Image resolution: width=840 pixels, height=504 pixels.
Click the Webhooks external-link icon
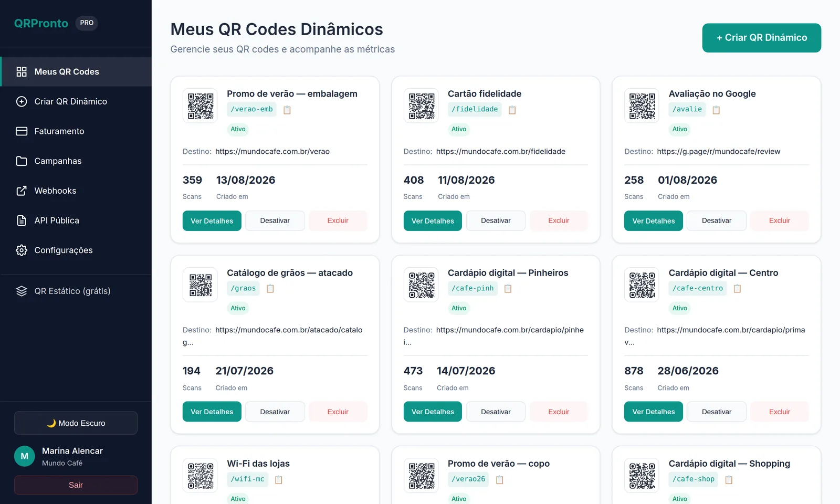(x=22, y=191)
